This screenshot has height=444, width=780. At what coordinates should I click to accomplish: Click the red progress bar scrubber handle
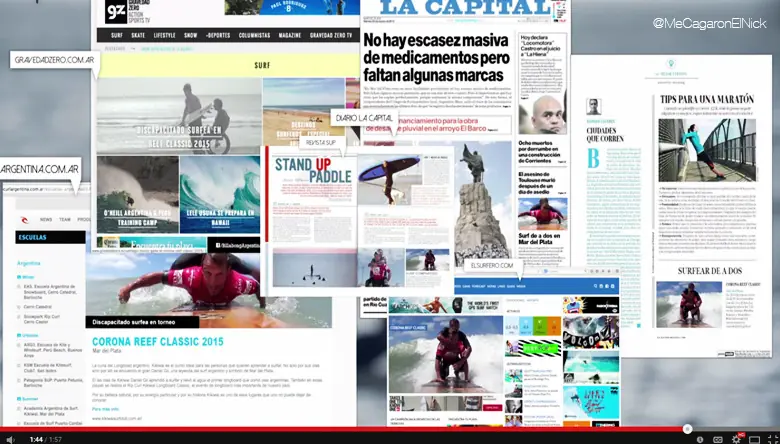tap(687, 429)
